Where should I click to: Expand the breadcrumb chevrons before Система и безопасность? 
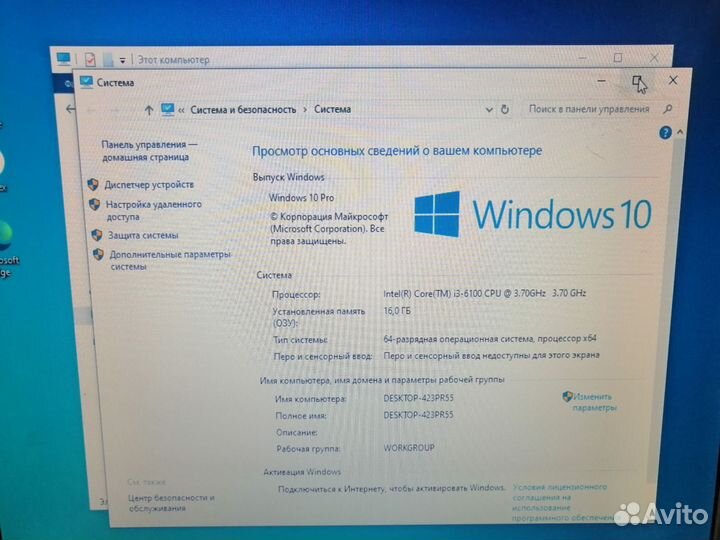(183, 109)
